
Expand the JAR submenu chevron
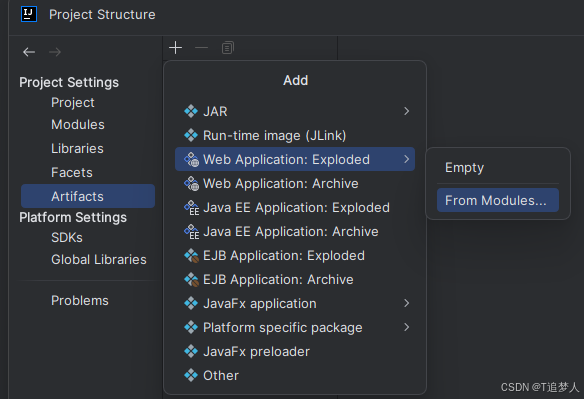coord(406,111)
